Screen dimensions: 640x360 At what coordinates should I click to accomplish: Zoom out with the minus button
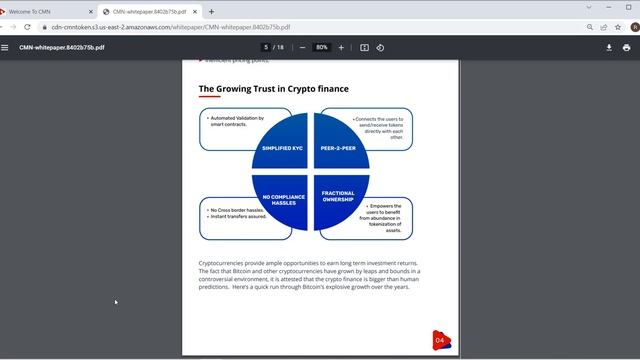[302, 48]
